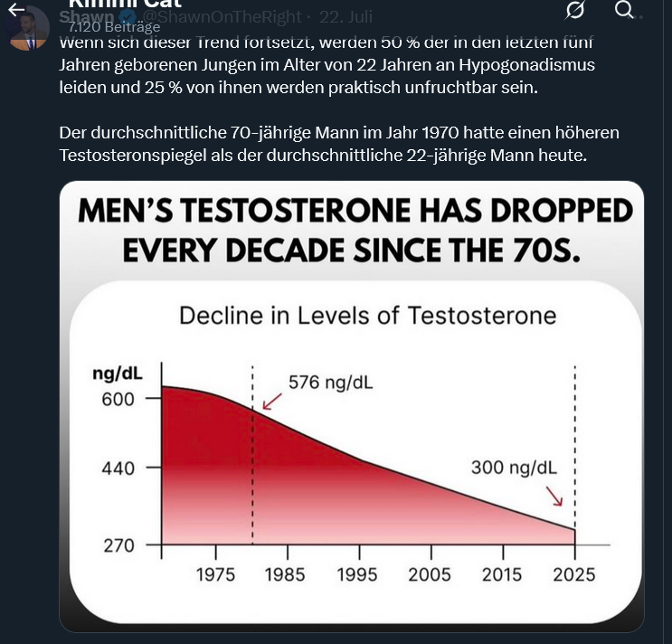Click the "576 ng/dL" chart annotation
This screenshot has width=672, height=644.
[330, 383]
